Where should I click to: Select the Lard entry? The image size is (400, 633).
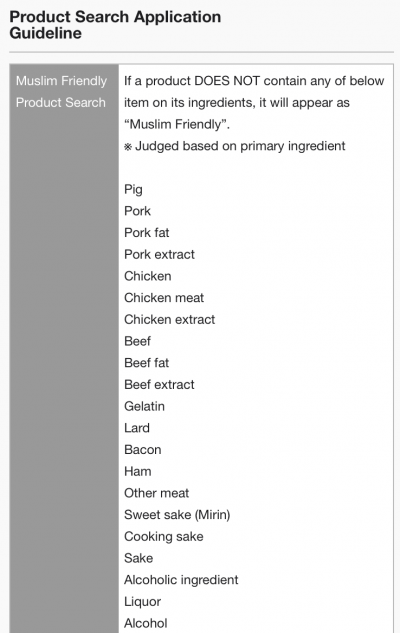(137, 428)
